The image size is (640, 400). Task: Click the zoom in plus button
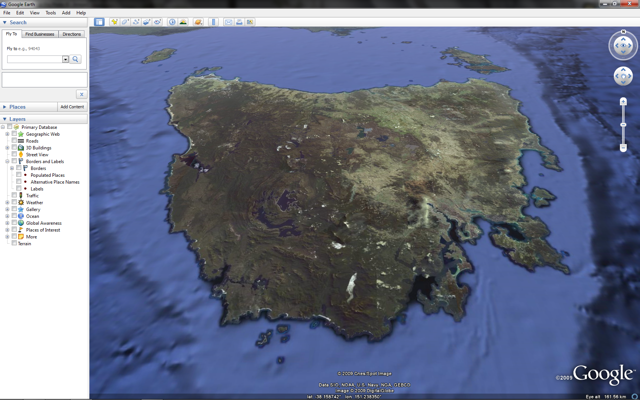tap(623, 101)
